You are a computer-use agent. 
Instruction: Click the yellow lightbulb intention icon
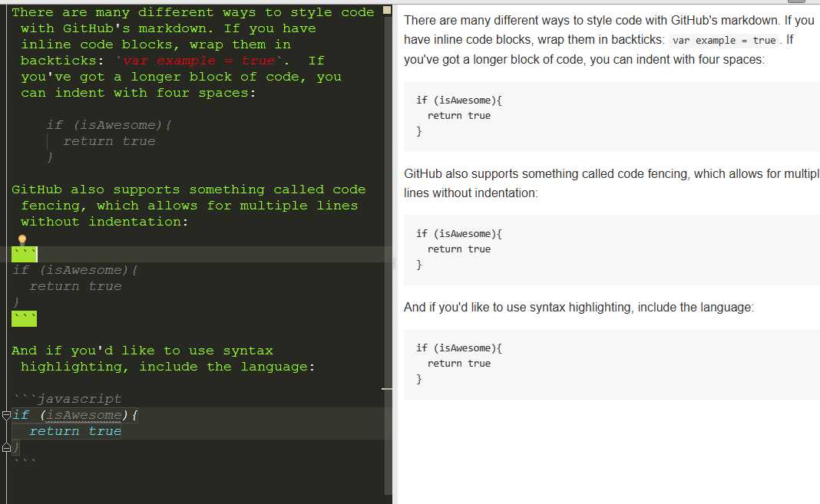[x=22, y=240]
